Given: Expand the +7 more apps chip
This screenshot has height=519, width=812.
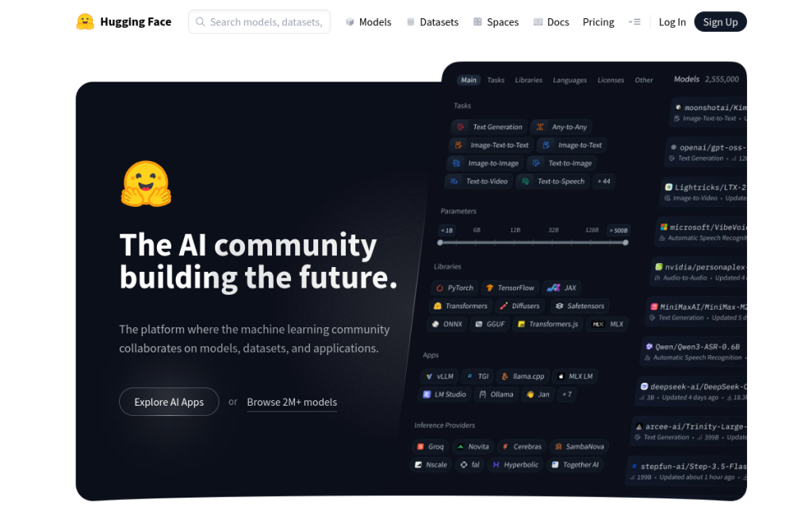Looking at the screenshot, I should coord(567,395).
